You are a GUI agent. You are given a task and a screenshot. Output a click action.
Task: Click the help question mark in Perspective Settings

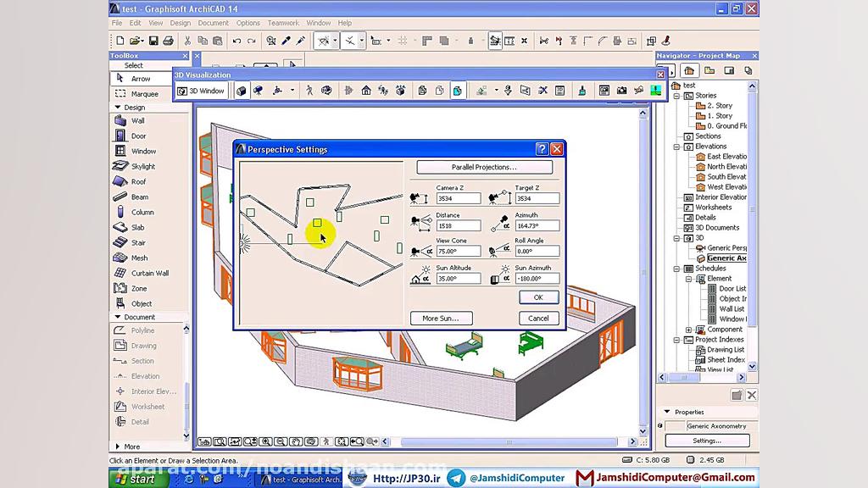(542, 149)
